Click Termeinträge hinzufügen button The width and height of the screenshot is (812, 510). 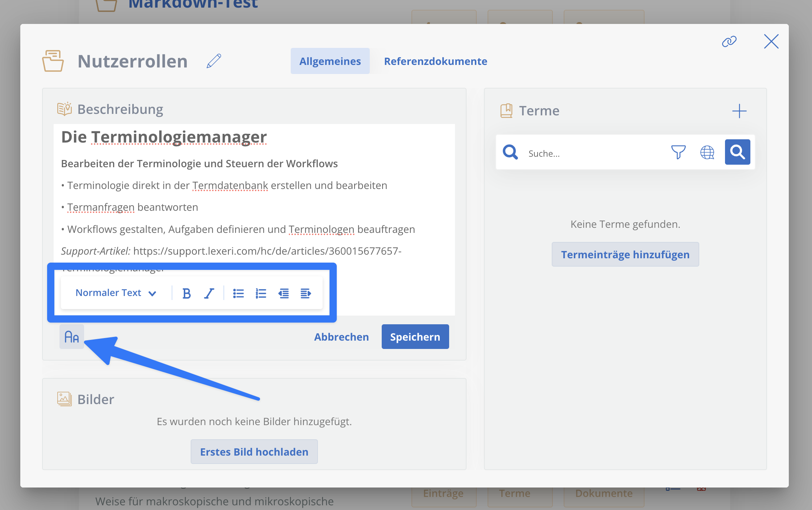tap(625, 254)
